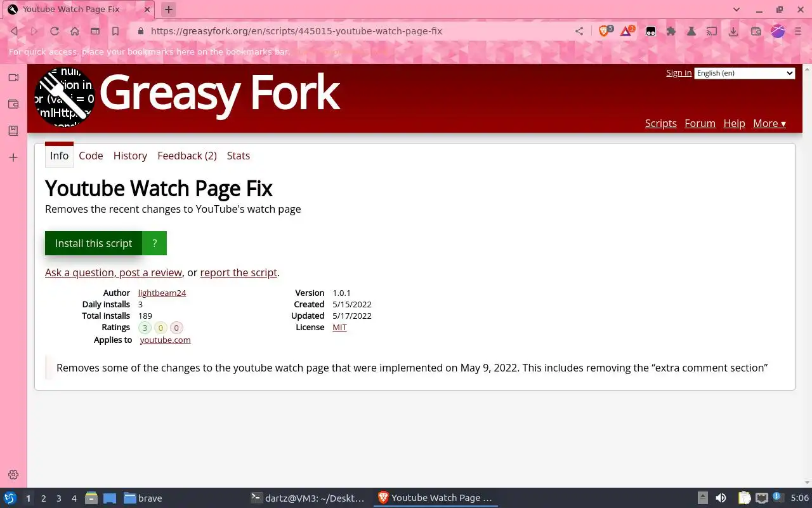Click the browser back arrow
Screen dimensions: 812x508
pyautogui.click(x=15, y=31)
